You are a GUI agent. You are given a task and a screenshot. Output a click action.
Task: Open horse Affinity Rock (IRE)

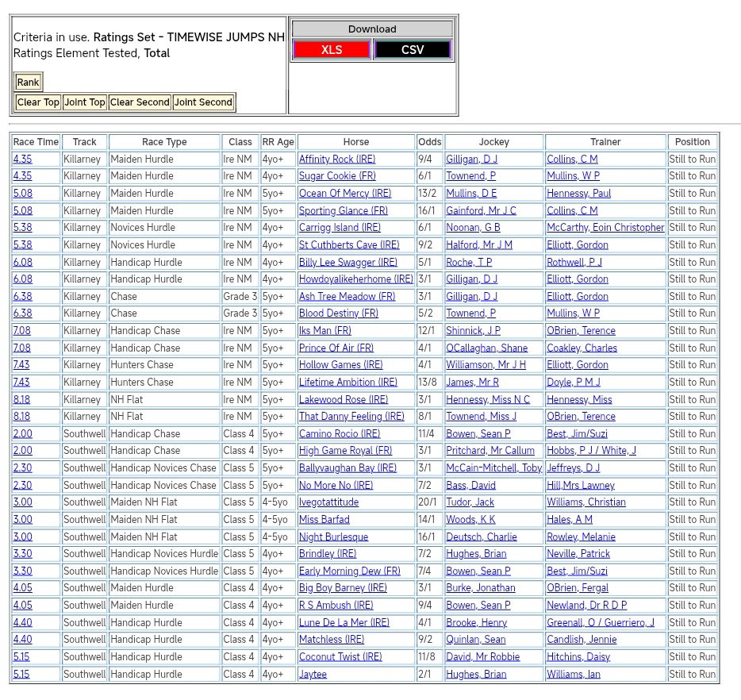tap(337, 160)
